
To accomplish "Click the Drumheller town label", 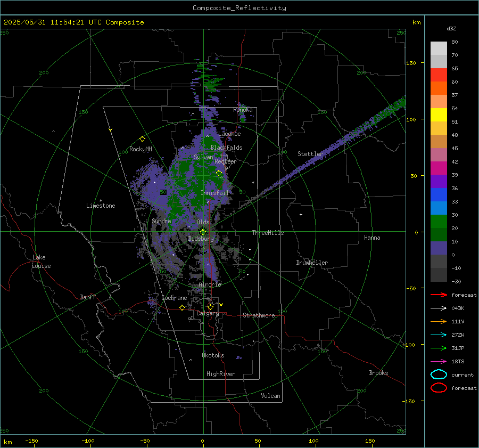I will (x=312, y=263).
